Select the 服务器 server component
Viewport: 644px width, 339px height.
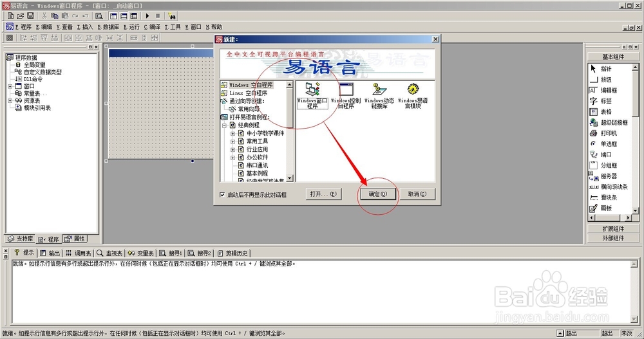point(609,176)
